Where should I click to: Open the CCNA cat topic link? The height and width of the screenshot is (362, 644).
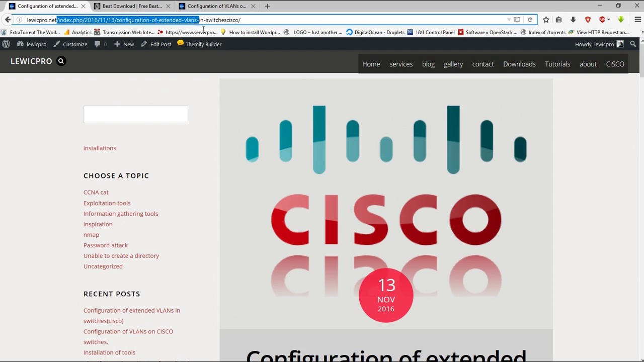pyautogui.click(x=96, y=192)
